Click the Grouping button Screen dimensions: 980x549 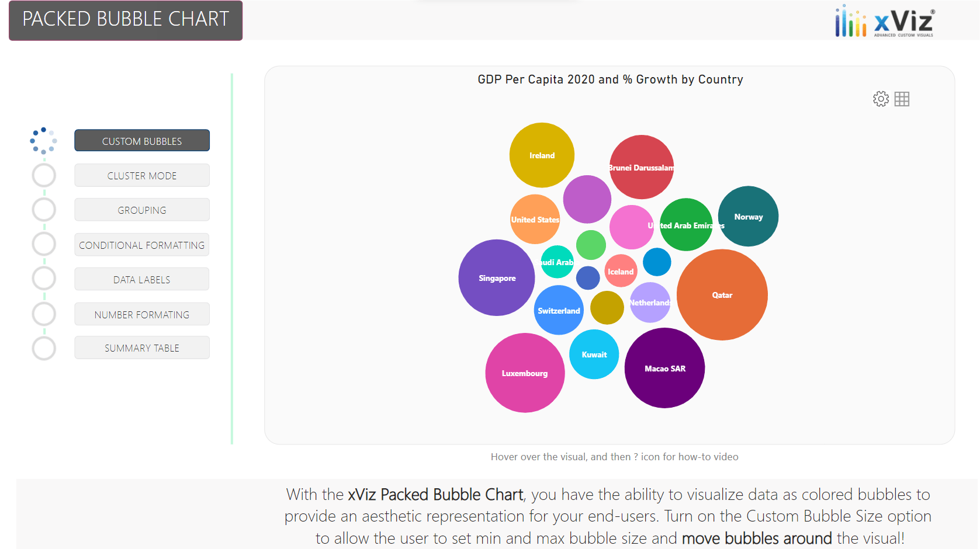click(x=141, y=210)
